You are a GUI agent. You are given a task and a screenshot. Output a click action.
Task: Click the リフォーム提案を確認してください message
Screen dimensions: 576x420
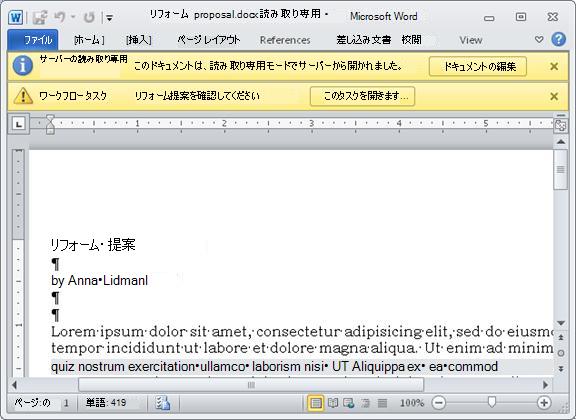click(x=197, y=96)
